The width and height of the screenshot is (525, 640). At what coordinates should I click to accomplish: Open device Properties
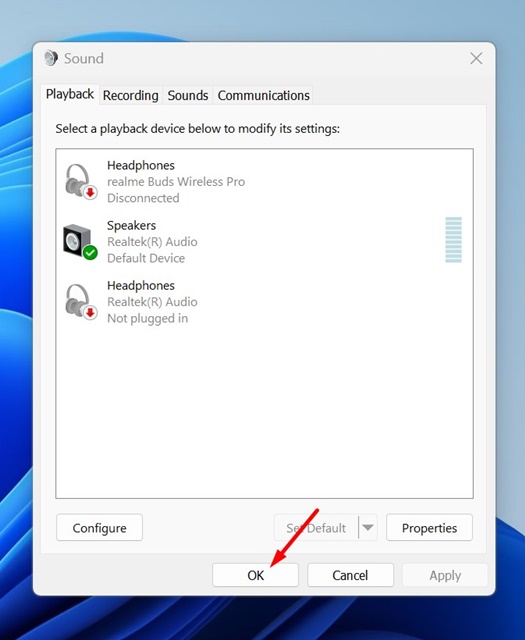click(429, 528)
